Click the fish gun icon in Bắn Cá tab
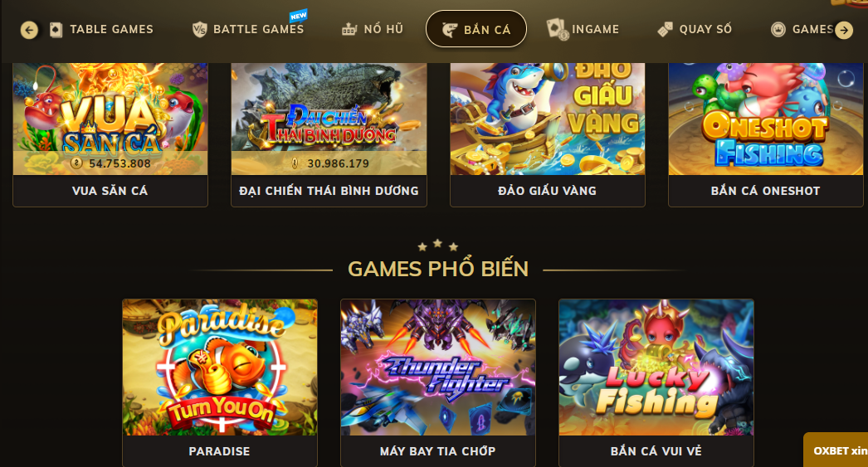868x467 pixels. (x=450, y=30)
